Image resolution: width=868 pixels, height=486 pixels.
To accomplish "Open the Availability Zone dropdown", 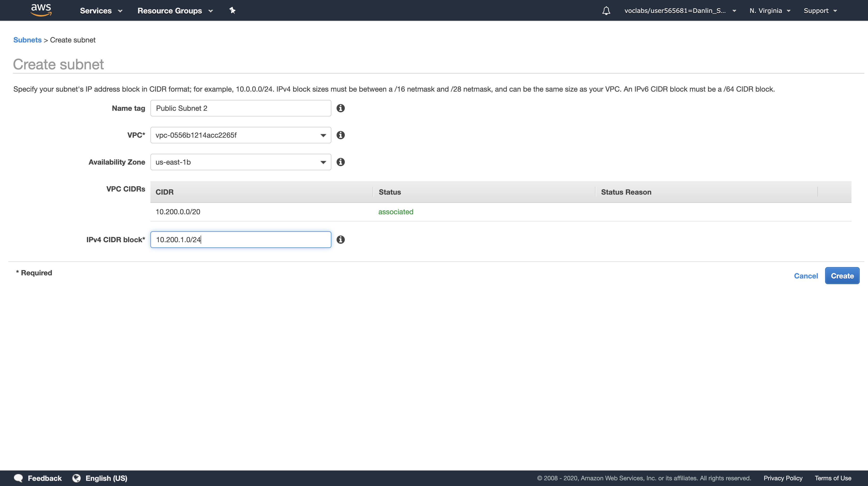I will pyautogui.click(x=241, y=162).
